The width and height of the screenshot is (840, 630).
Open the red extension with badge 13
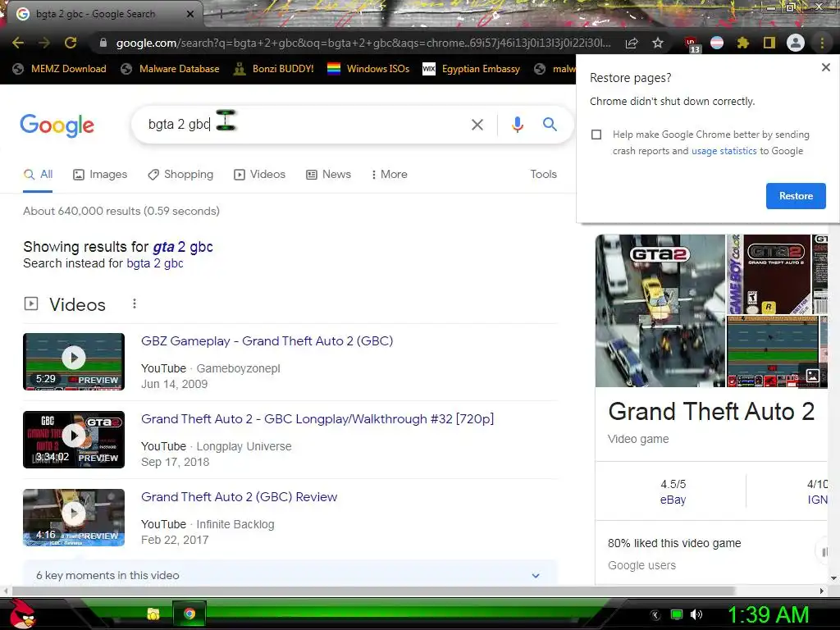(x=692, y=44)
